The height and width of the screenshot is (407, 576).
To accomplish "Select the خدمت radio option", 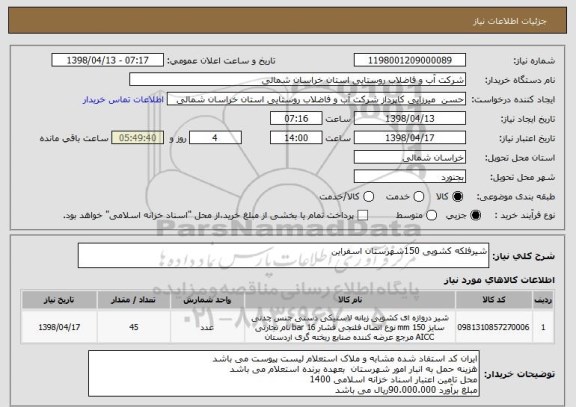I will (418, 197).
